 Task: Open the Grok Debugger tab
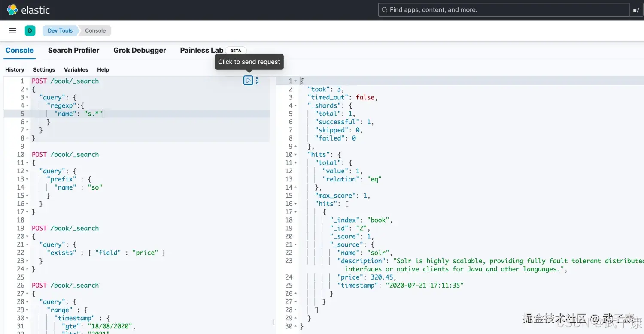[x=140, y=50]
